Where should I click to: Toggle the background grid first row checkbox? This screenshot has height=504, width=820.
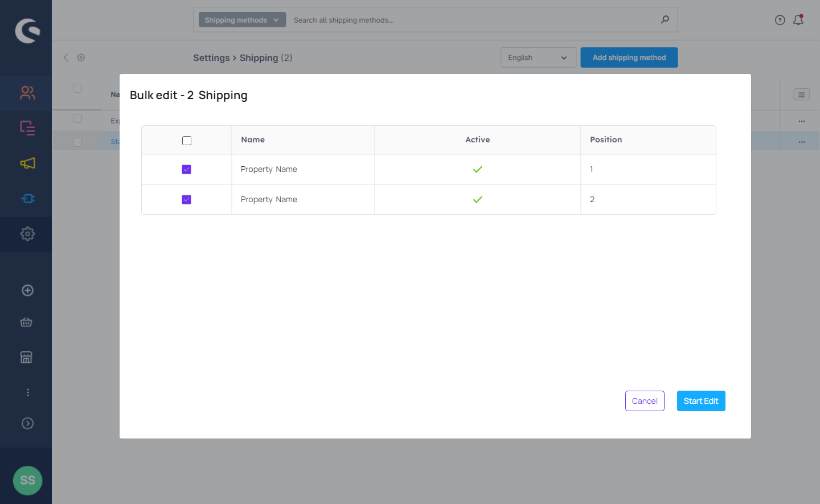coord(77,118)
